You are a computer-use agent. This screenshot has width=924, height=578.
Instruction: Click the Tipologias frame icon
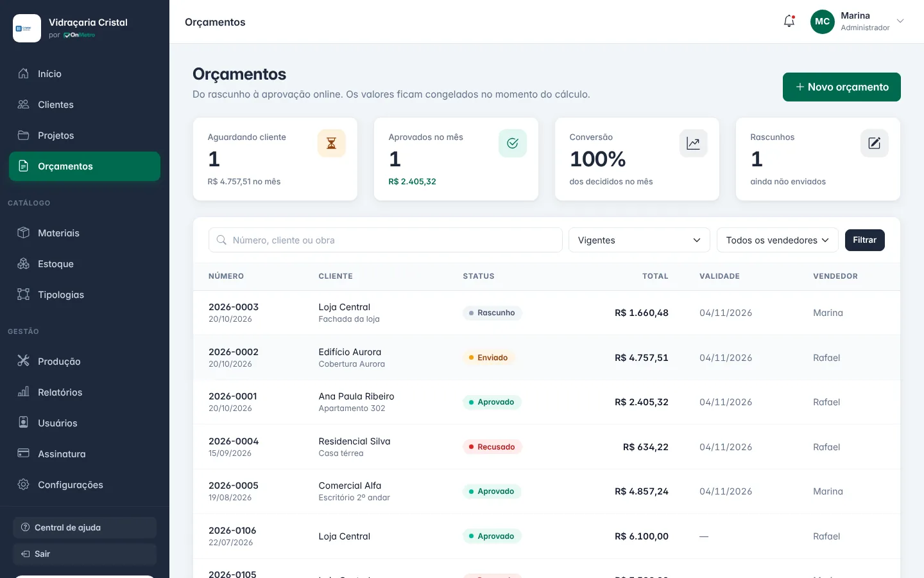24,295
